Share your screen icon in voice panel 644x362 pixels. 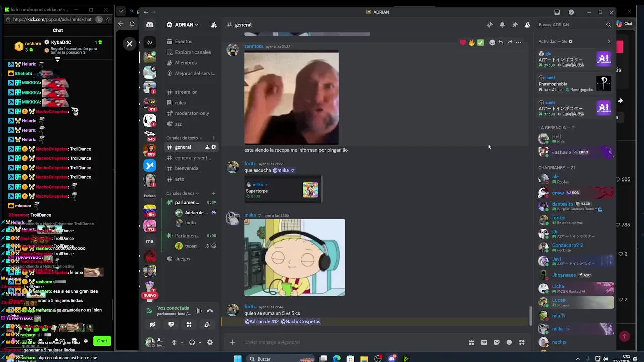point(171,325)
